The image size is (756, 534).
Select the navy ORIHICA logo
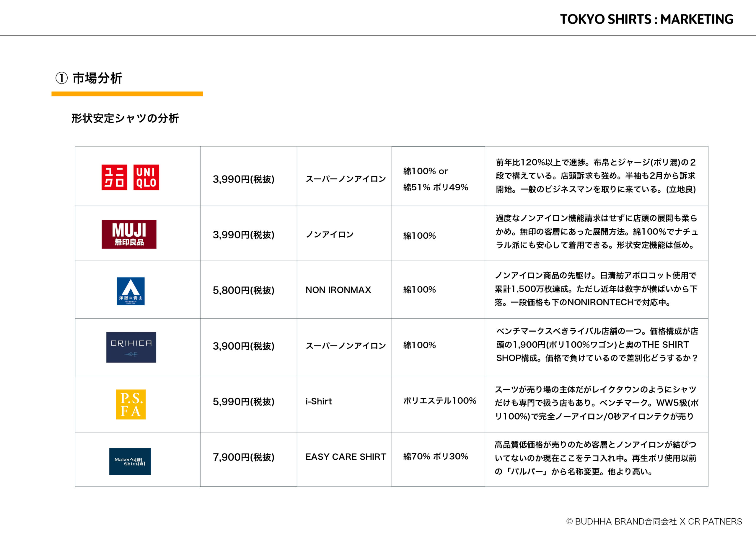pyautogui.click(x=131, y=347)
